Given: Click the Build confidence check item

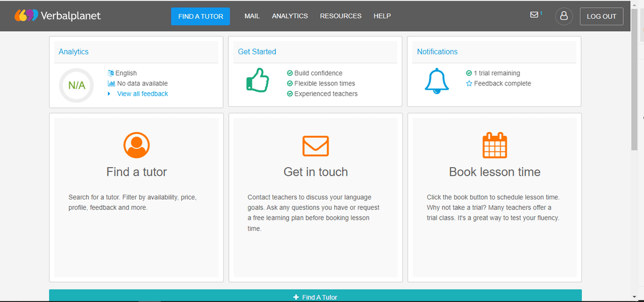Looking at the screenshot, I should pyautogui.click(x=318, y=73).
